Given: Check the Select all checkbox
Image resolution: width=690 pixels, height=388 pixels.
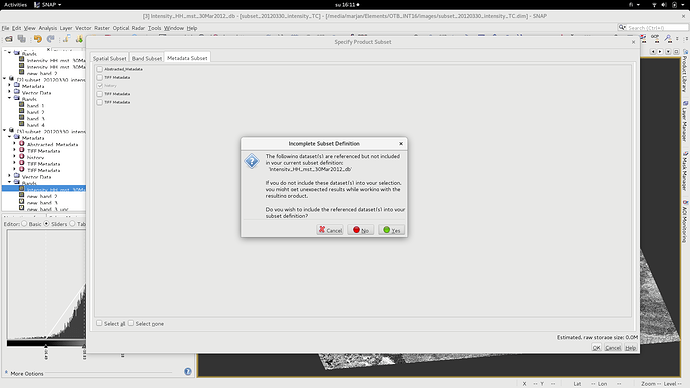Looking at the screenshot, I should click(x=99, y=323).
